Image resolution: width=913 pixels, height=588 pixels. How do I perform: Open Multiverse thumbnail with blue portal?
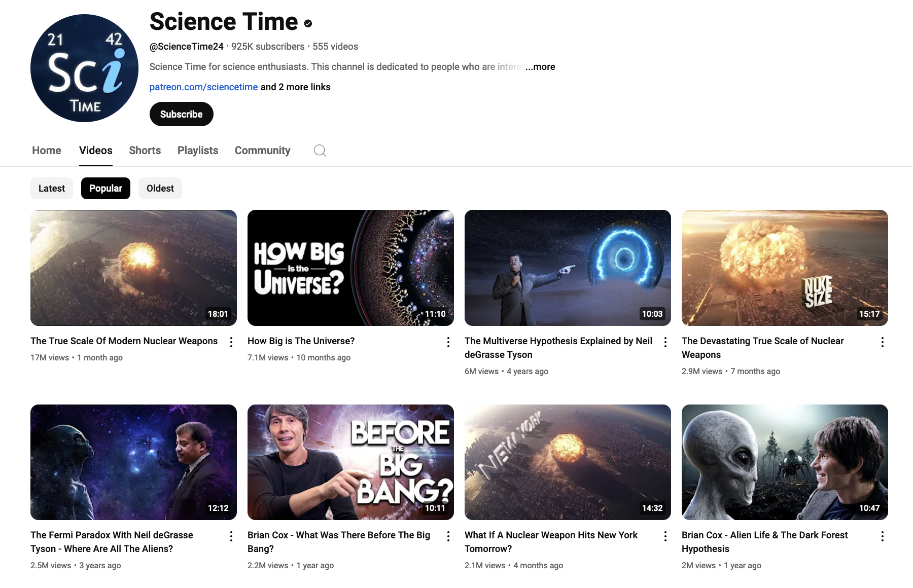click(x=568, y=268)
